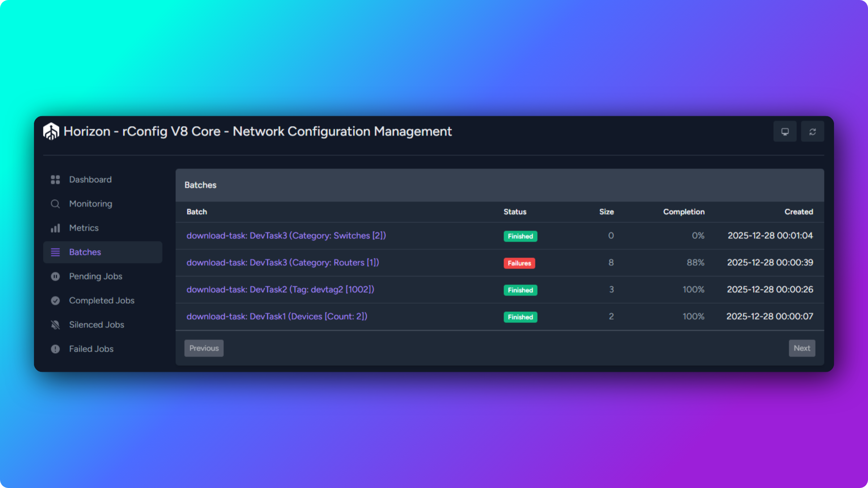868x488 pixels.
Task: Click the Completed Jobs checkmark icon
Action: point(55,301)
